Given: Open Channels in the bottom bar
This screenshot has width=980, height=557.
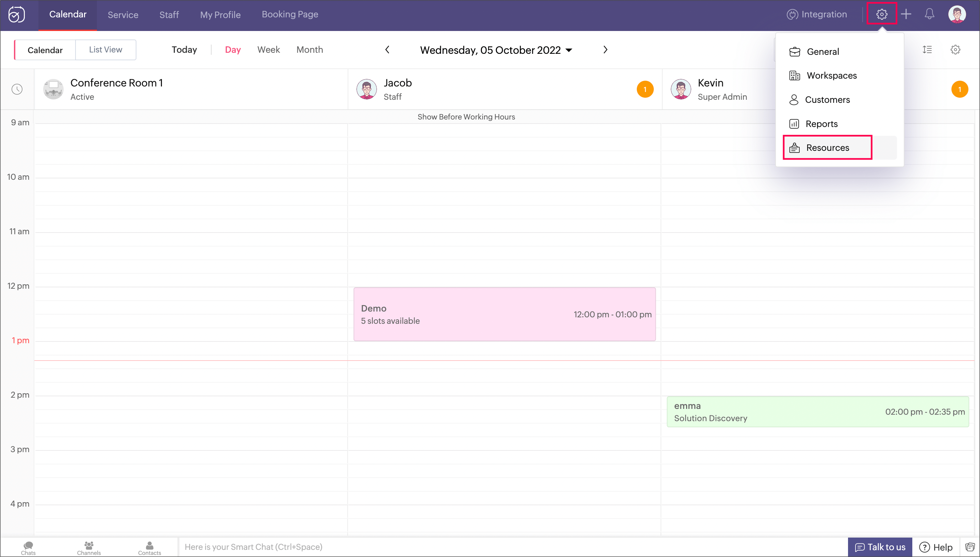Looking at the screenshot, I should click(89, 548).
